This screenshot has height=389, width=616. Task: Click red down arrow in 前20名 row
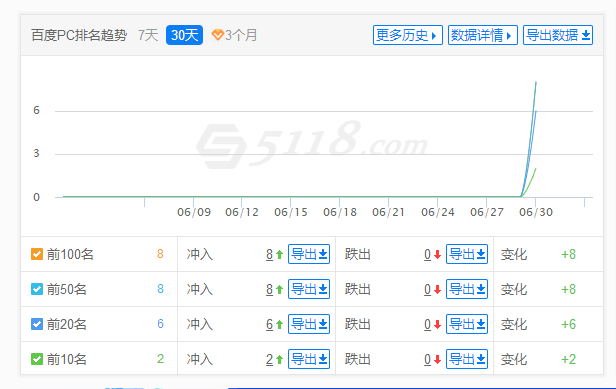click(x=437, y=325)
